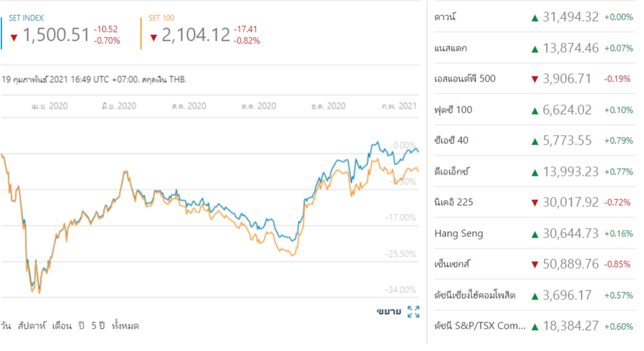The height and width of the screenshot is (351, 644).
Task: Show the ทั้งหมด full history range
Action: (x=125, y=326)
